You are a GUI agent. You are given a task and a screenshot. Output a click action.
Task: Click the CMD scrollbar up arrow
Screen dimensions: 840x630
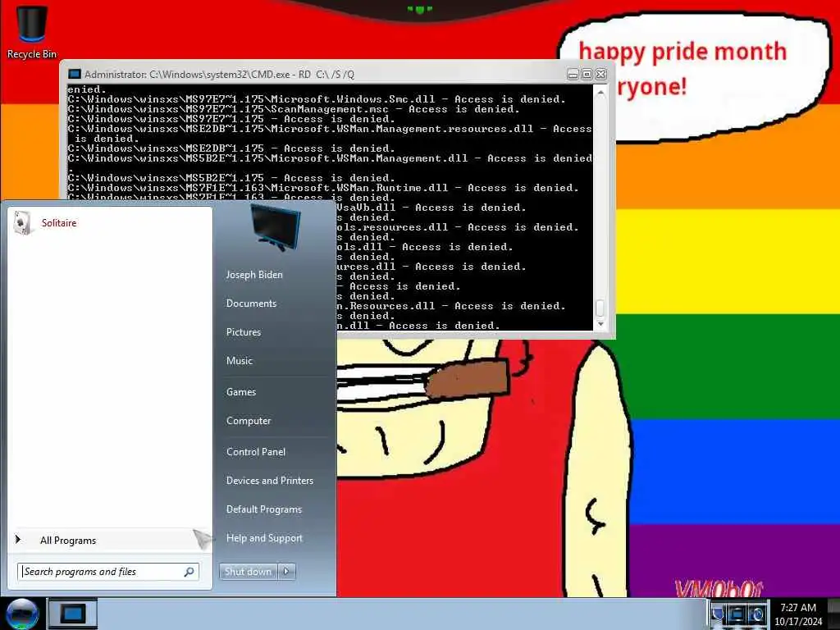pyautogui.click(x=600, y=94)
